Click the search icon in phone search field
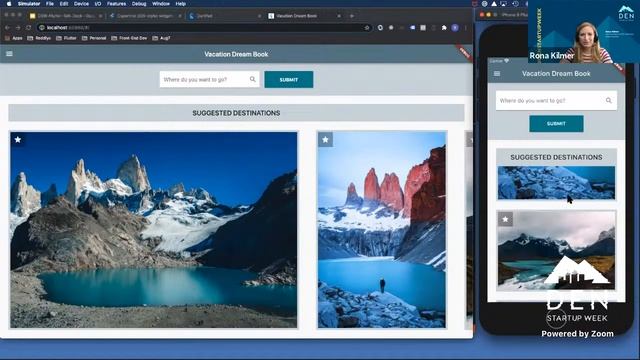The height and width of the screenshot is (360, 640). click(x=609, y=100)
